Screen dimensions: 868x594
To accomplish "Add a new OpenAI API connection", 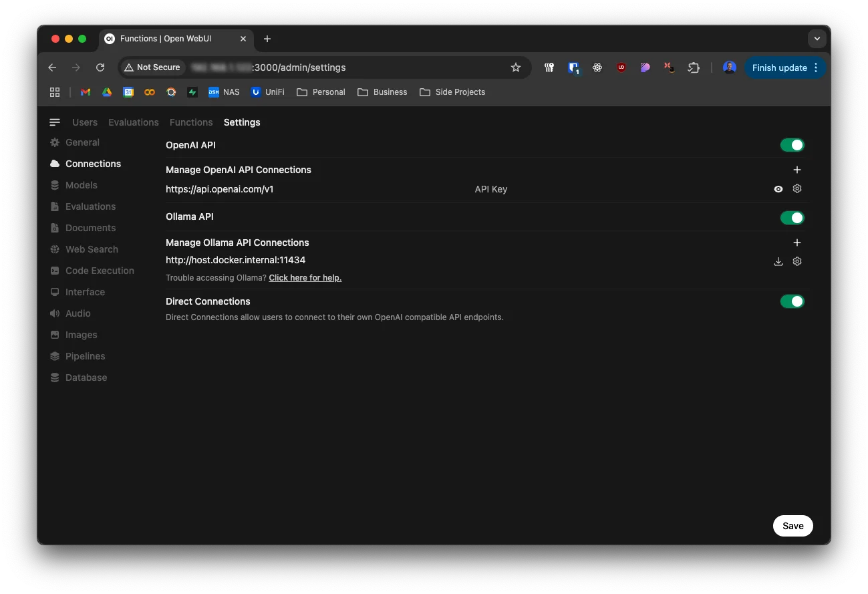I will (x=797, y=170).
